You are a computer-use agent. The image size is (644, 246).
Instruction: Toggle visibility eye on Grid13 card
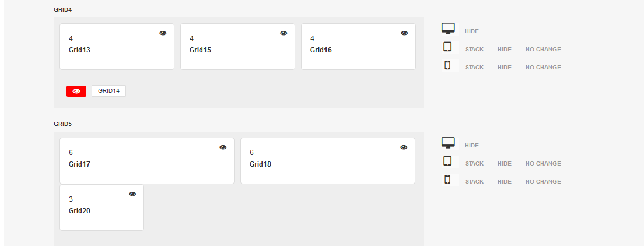coord(163,33)
